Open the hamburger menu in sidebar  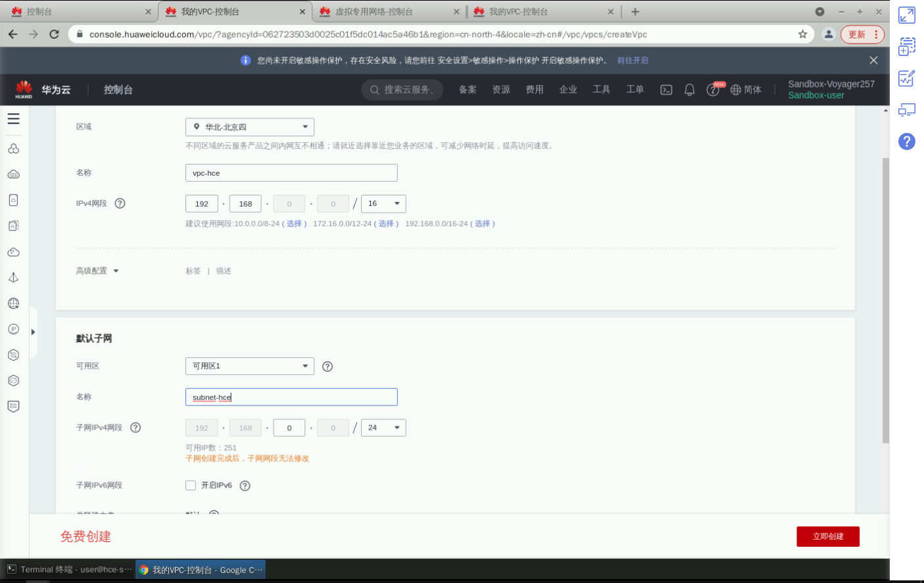click(x=13, y=119)
